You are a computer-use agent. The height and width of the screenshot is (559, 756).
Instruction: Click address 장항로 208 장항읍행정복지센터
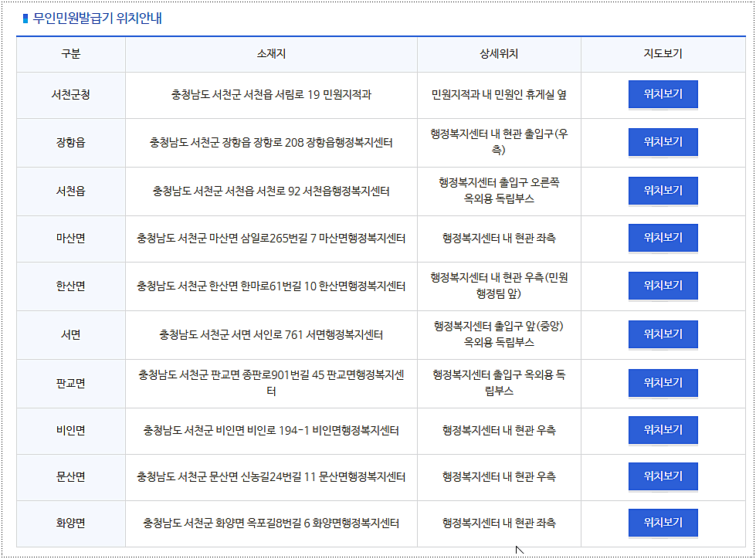pyautogui.click(x=271, y=143)
